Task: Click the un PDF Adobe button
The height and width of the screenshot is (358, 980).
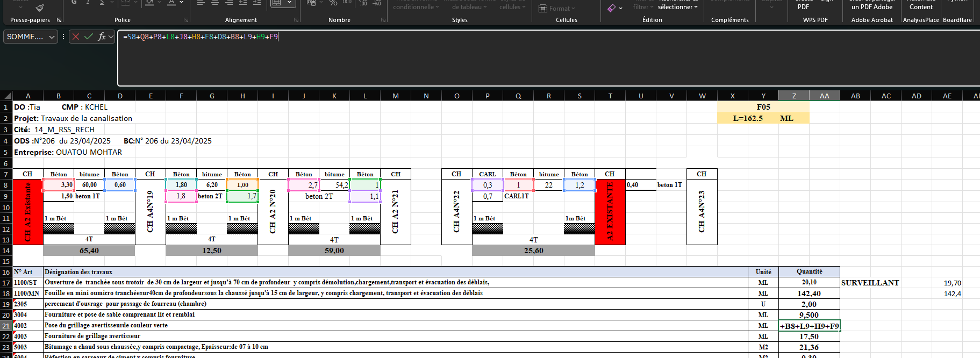Action: click(871, 7)
